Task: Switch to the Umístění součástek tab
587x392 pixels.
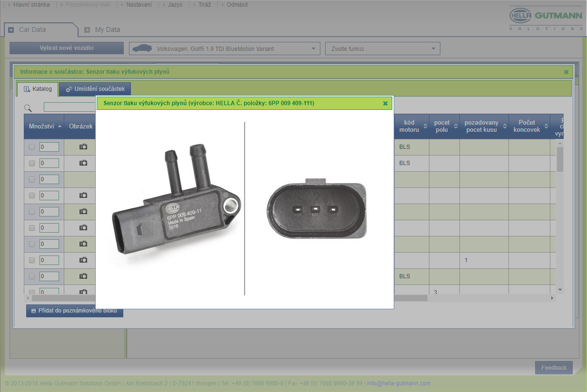Action: click(x=95, y=89)
